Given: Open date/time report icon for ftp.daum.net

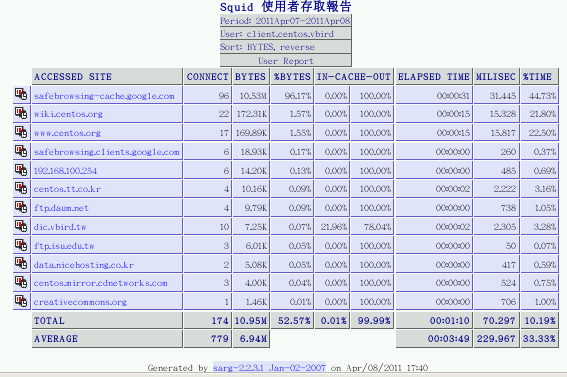Looking at the screenshot, I should [x=21, y=207].
